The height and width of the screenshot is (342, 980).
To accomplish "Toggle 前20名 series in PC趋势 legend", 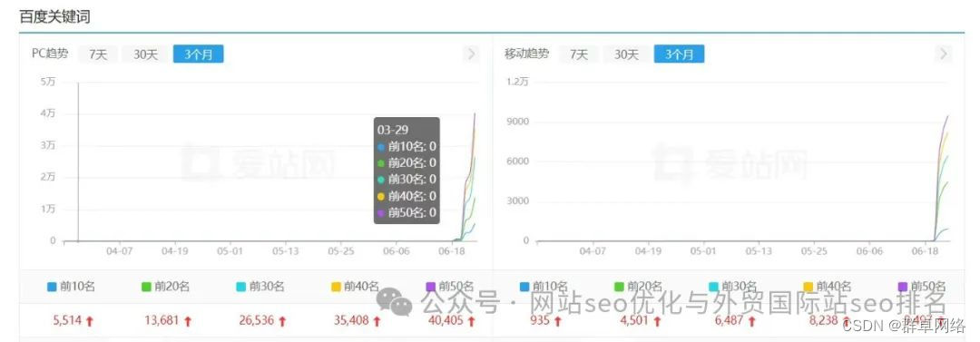I will pyautogui.click(x=166, y=287).
